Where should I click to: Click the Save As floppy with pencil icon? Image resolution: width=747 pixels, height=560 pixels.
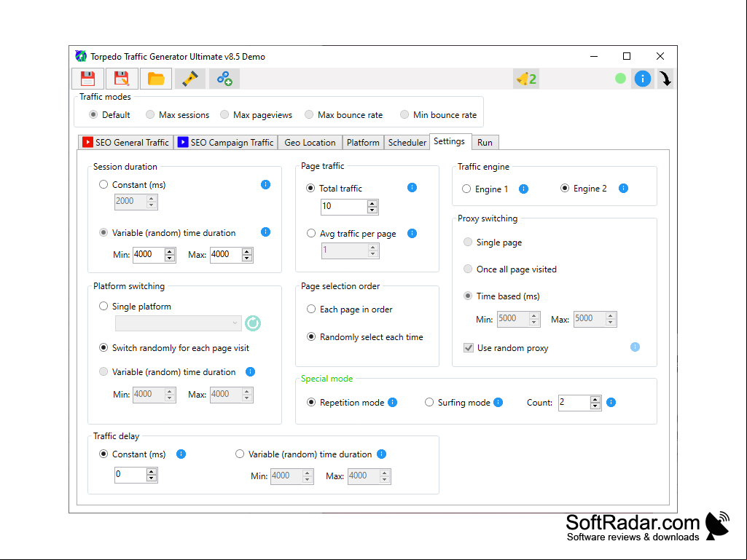coord(122,79)
